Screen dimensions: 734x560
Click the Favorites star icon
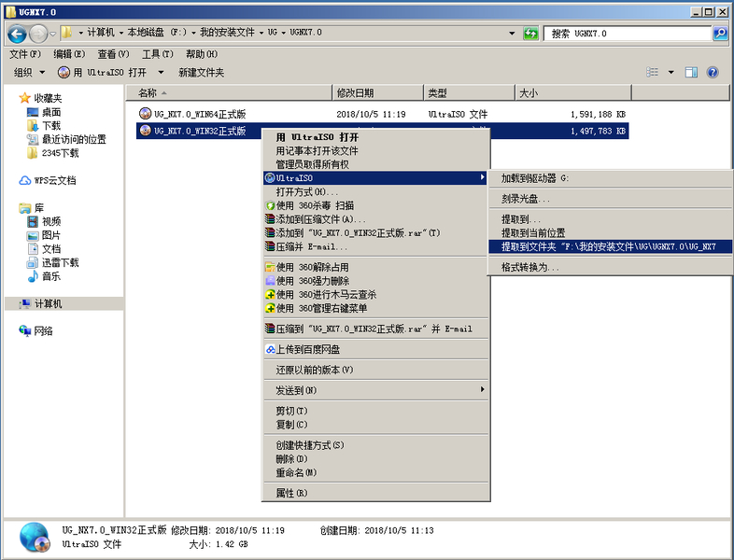(x=24, y=98)
